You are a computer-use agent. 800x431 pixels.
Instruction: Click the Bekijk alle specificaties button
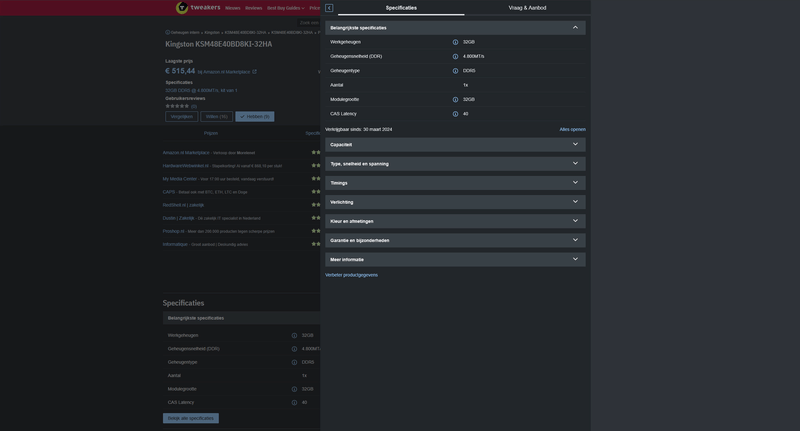coord(191,418)
